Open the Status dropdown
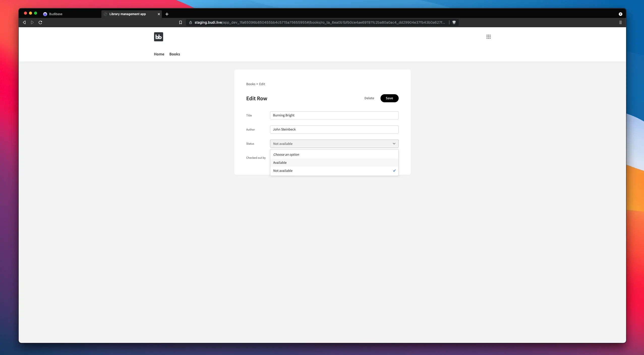The height and width of the screenshot is (355, 644). tap(334, 144)
